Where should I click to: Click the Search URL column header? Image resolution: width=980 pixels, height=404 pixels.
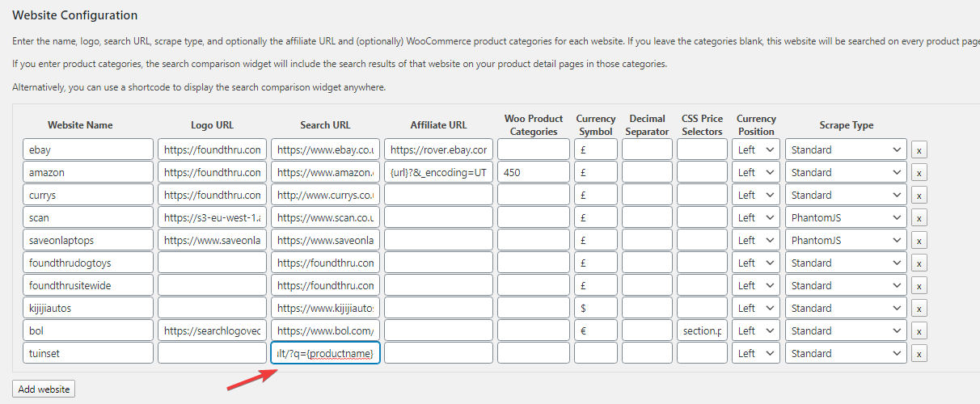(x=325, y=125)
